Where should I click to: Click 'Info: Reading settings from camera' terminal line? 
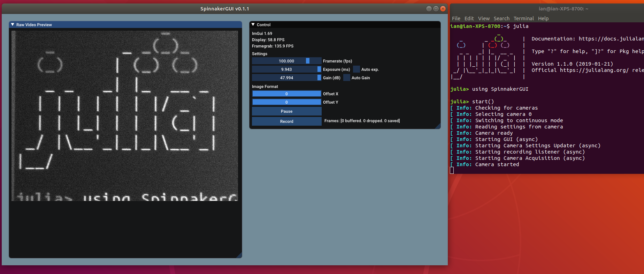pyautogui.click(x=507, y=127)
